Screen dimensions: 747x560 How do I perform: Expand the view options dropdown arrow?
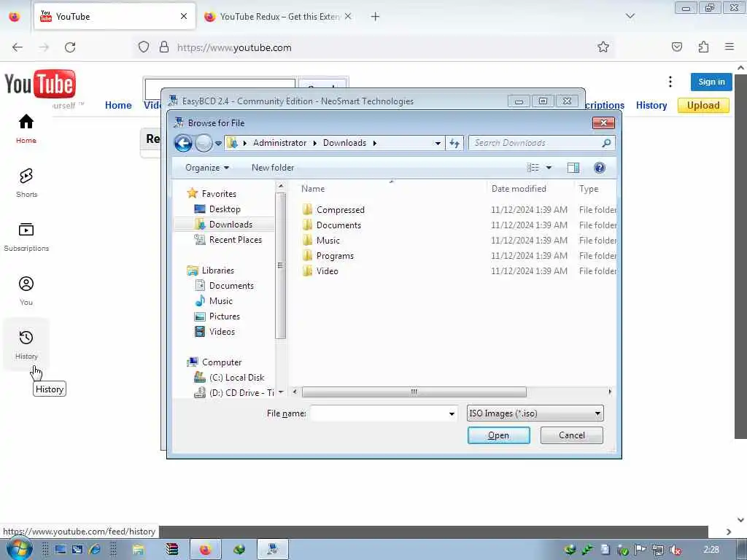tap(549, 168)
